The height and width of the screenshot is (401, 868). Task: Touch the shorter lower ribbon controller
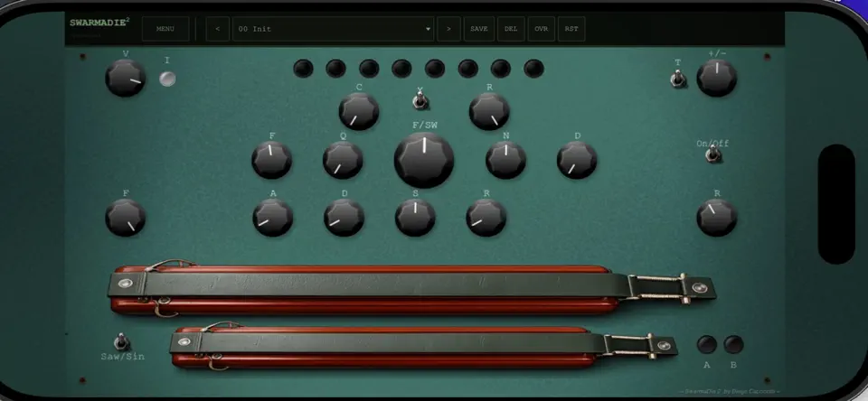click(423, 346)
